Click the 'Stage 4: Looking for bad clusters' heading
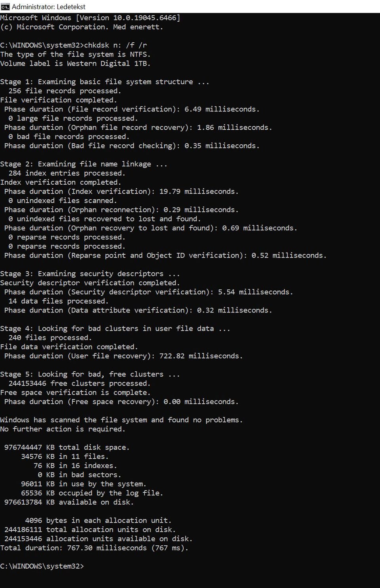 coord(115,328)
